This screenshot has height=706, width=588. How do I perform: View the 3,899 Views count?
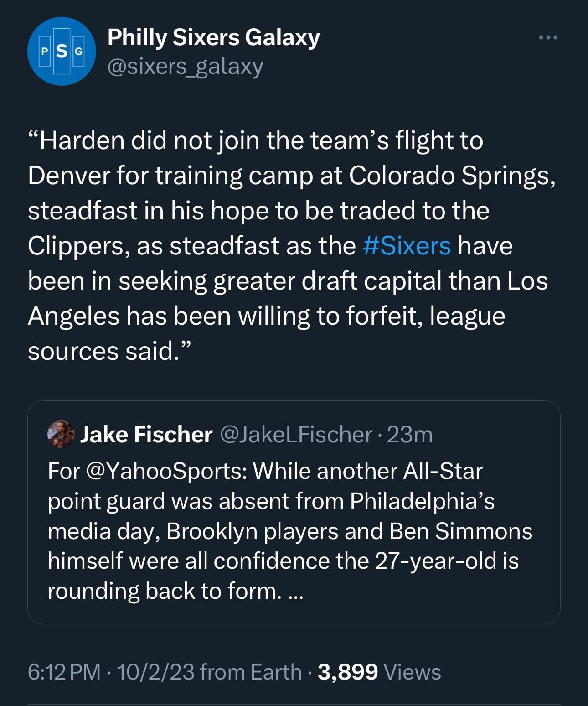[x=379, y=672]
